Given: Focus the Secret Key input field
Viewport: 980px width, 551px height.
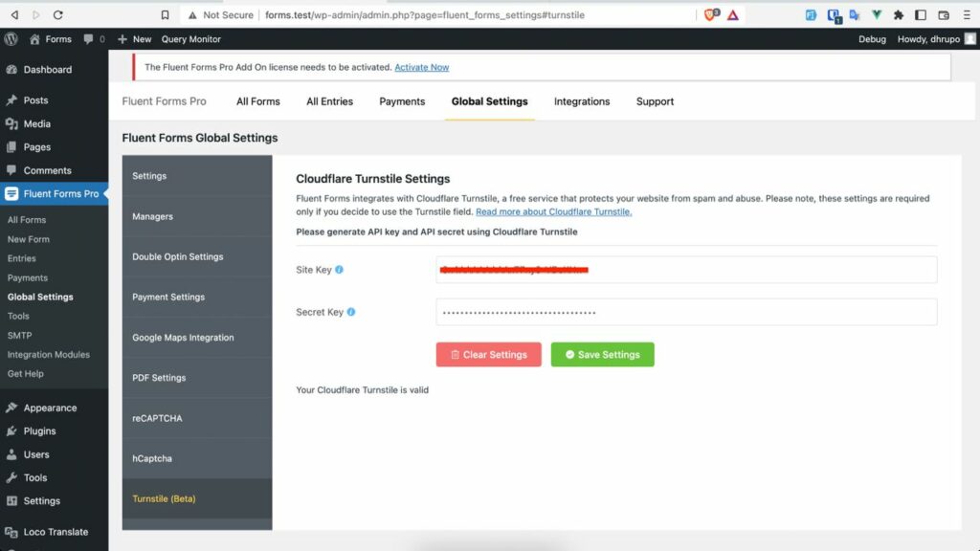Looking at the screenshot, I should coord(686,312).
